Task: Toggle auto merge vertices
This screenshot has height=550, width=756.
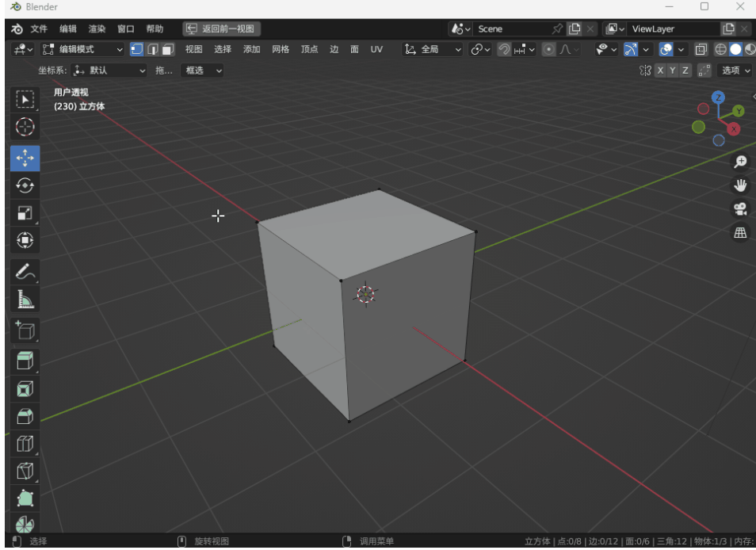Action: 704,71
